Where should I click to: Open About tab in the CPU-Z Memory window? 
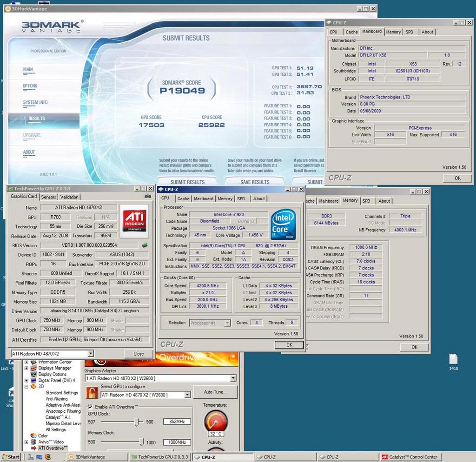[384, 201]
